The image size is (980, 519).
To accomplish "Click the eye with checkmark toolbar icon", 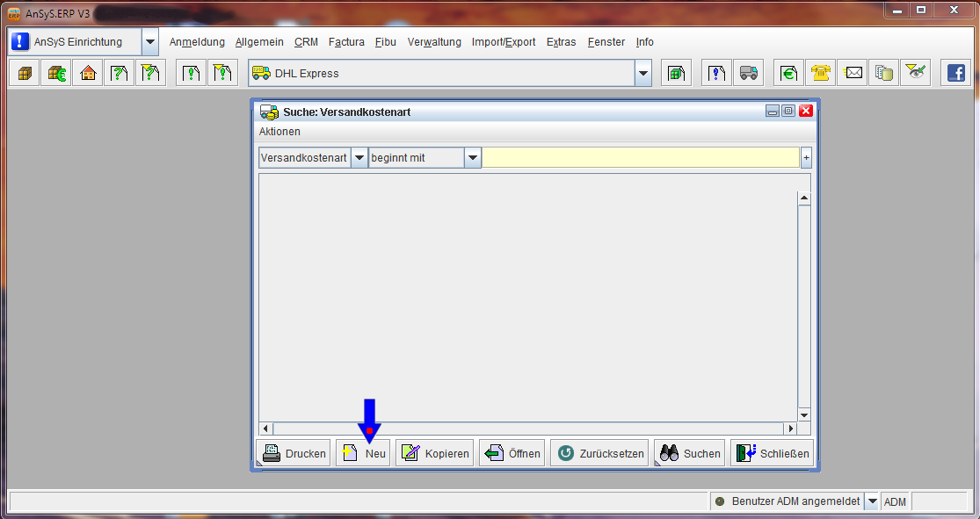I will pyautogui.click(x=916, y=74).
